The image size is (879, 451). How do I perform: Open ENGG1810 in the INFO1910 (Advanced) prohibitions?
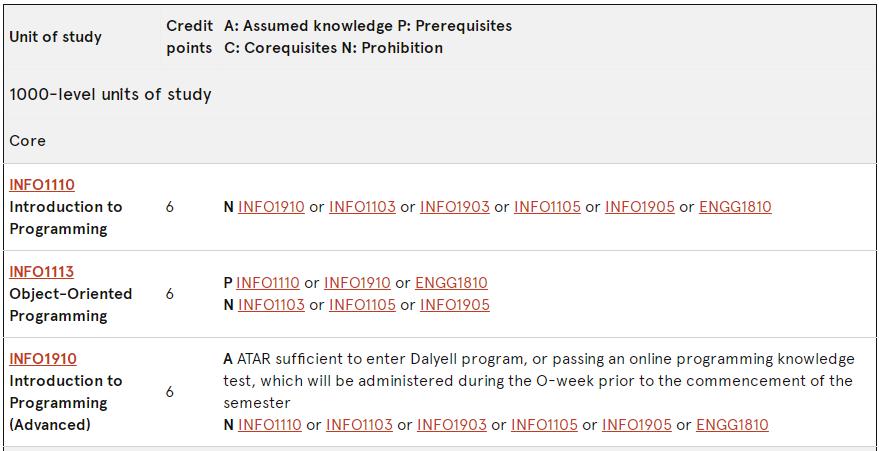click(732, 425)
